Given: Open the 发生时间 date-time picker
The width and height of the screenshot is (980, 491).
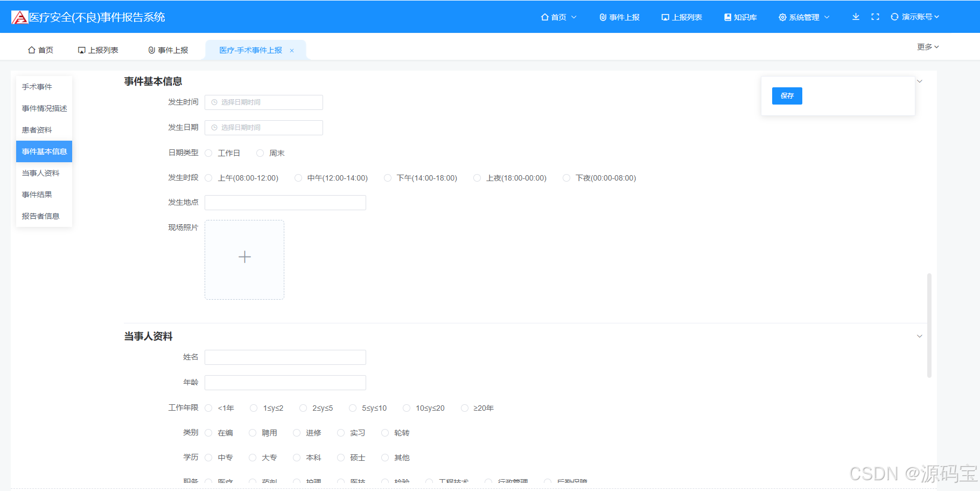Looking at the screenshot, I should [264, 102].
